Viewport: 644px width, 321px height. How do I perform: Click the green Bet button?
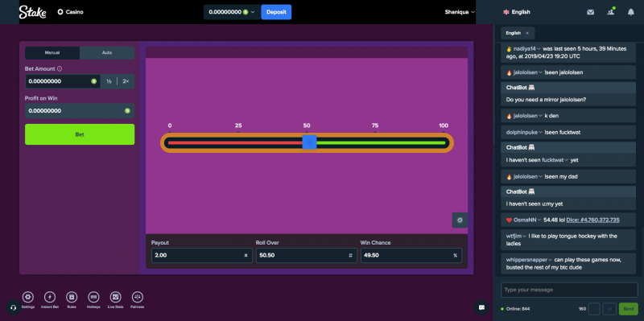pyautogui.click(x=80, y=134)
